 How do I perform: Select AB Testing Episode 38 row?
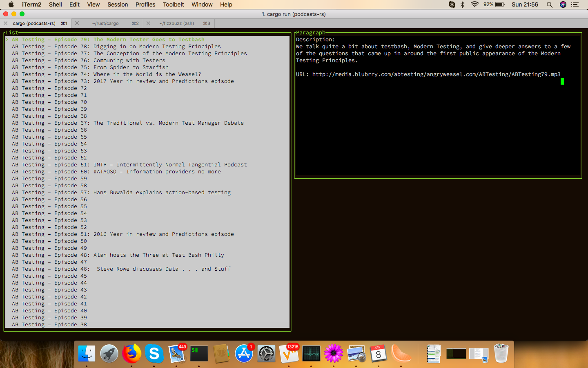tap(147, 325)
